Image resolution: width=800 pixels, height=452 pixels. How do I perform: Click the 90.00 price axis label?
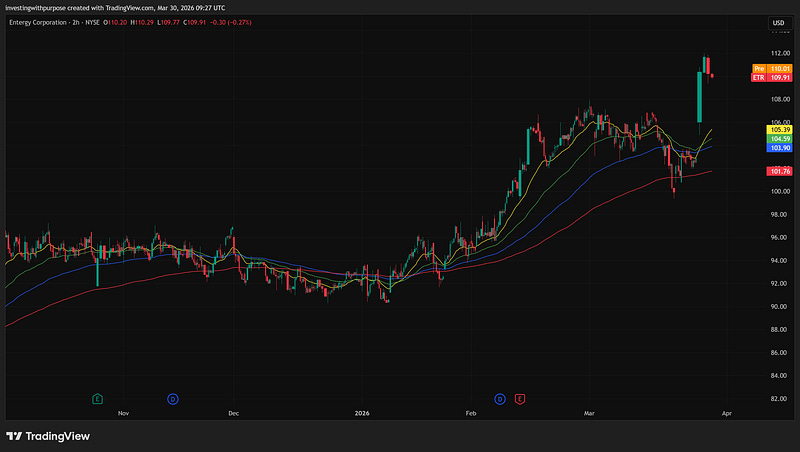click(x=780, y=307)
